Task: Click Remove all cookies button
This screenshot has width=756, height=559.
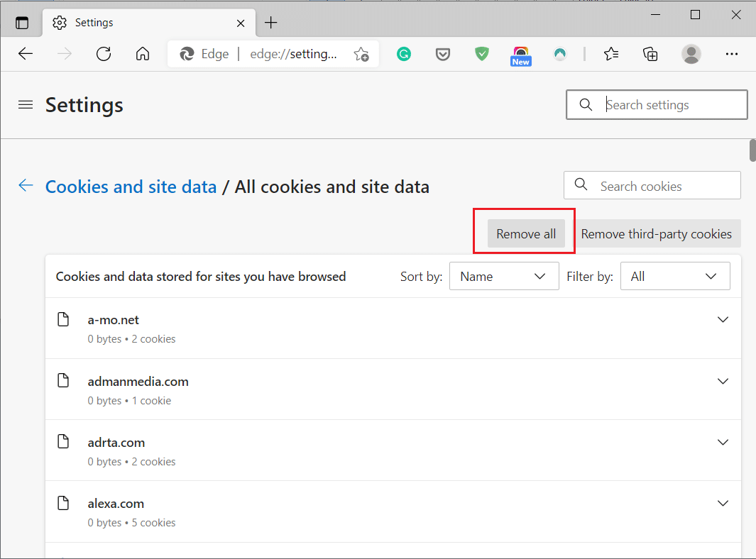Action: [x=525, y=233]
